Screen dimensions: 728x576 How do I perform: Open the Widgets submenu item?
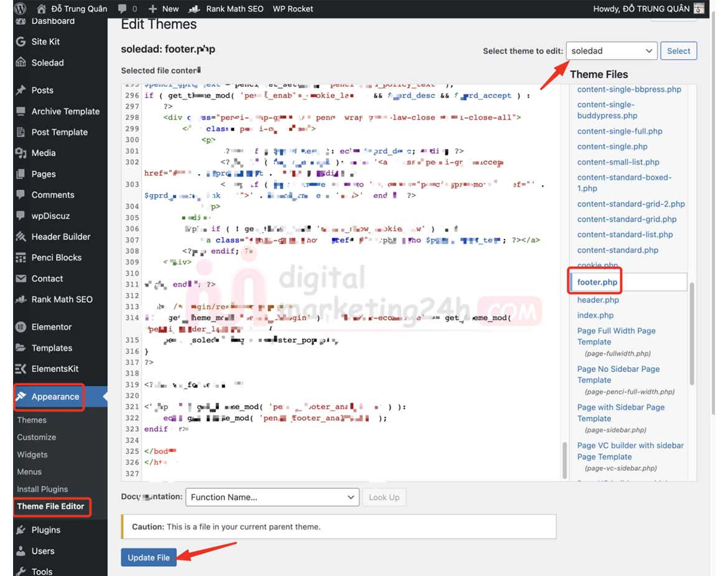click(x=32, y=455)
